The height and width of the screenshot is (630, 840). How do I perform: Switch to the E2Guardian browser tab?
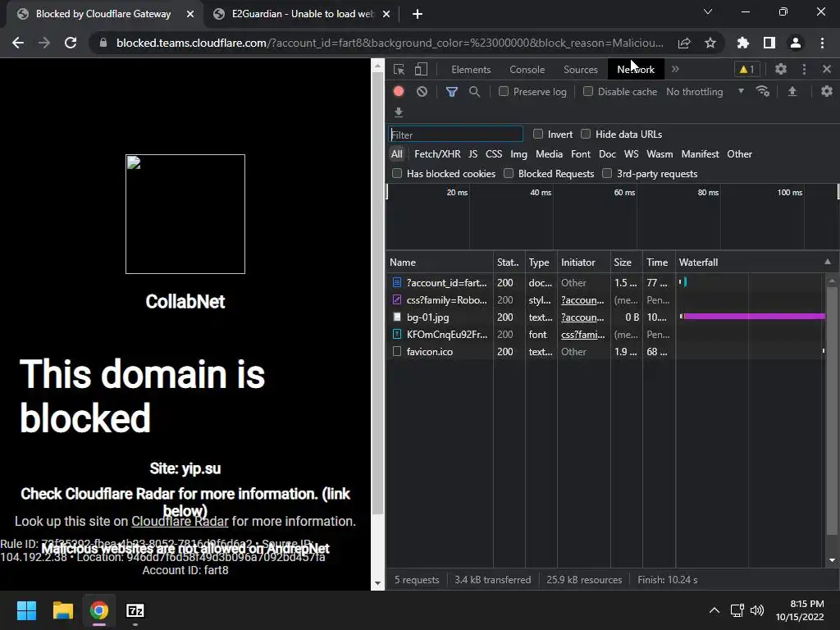[303, 14]
